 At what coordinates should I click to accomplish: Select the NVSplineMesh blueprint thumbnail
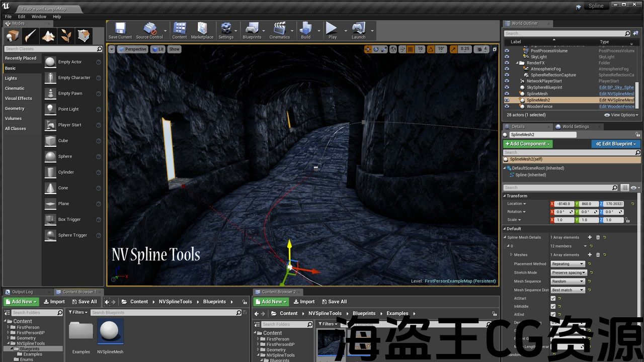(x=110, y=332)
